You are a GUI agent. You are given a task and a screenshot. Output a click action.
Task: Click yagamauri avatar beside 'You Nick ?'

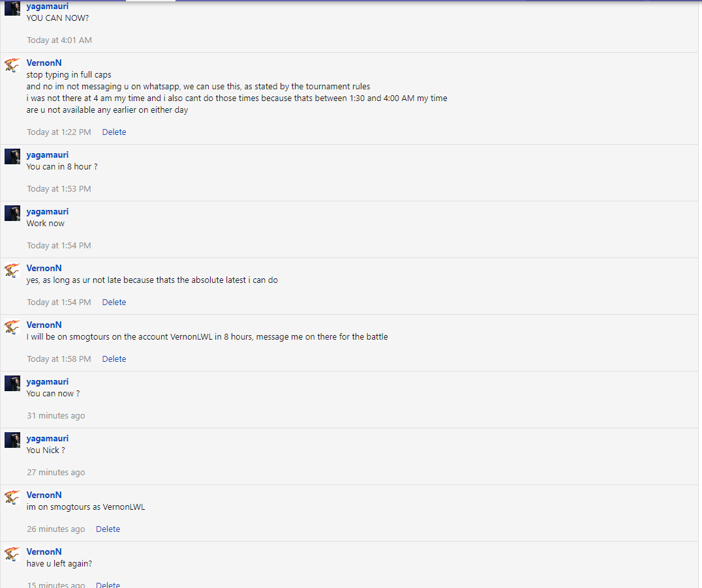click(x=12, y=440)
